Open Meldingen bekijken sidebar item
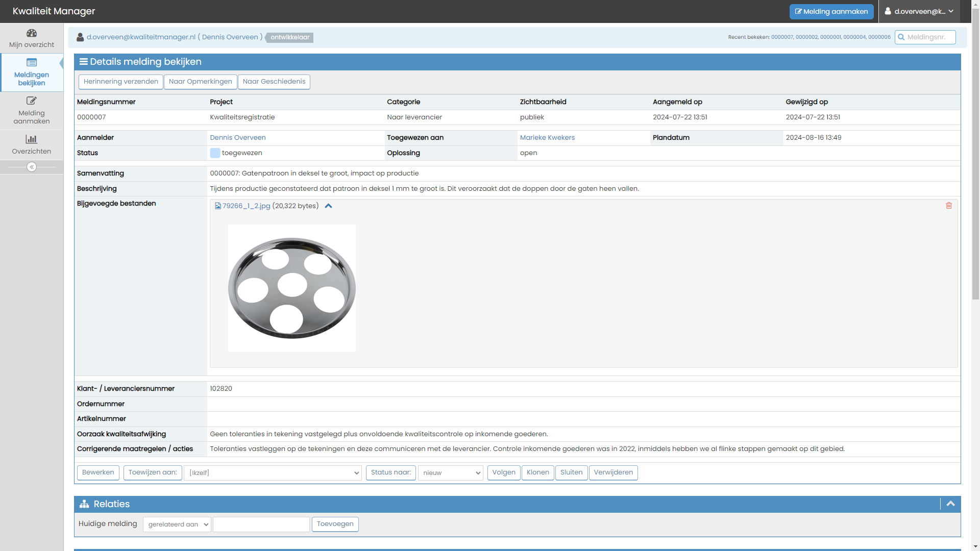980x551 pixels. pos(32,72)
